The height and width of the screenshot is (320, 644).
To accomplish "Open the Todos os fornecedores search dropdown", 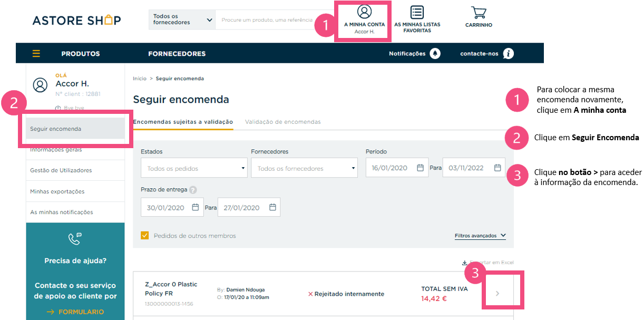I will (182, 20).
